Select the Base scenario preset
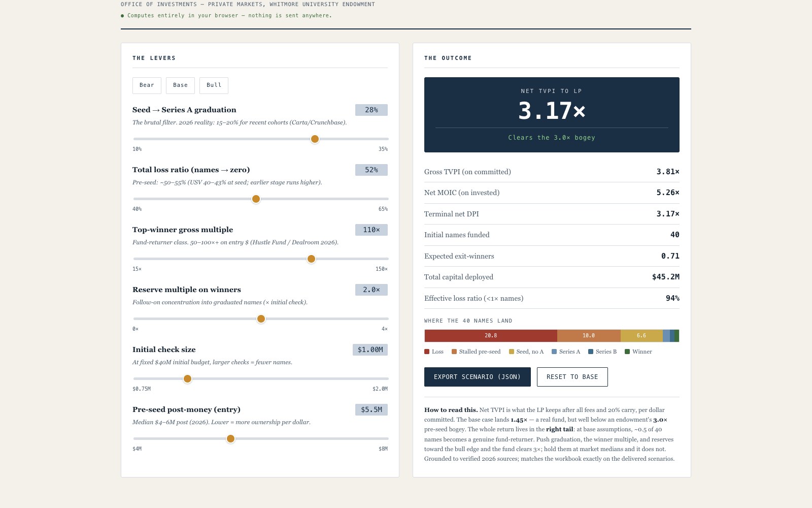This screenshot has height=508, width=812. click(x=180, y=85)
